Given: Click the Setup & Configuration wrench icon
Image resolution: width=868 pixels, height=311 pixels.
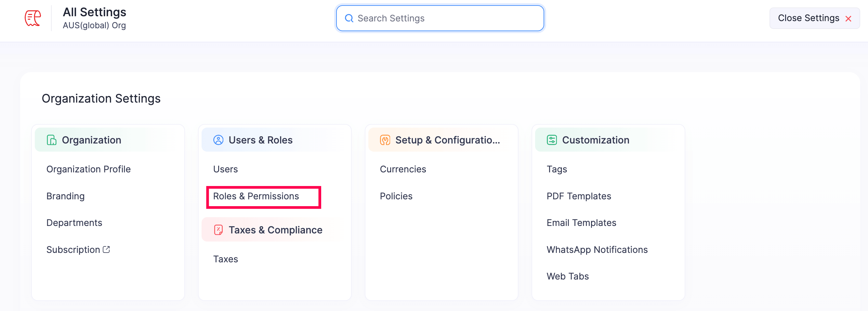Looking at the screenshot, I should click(x=385, y=140).
